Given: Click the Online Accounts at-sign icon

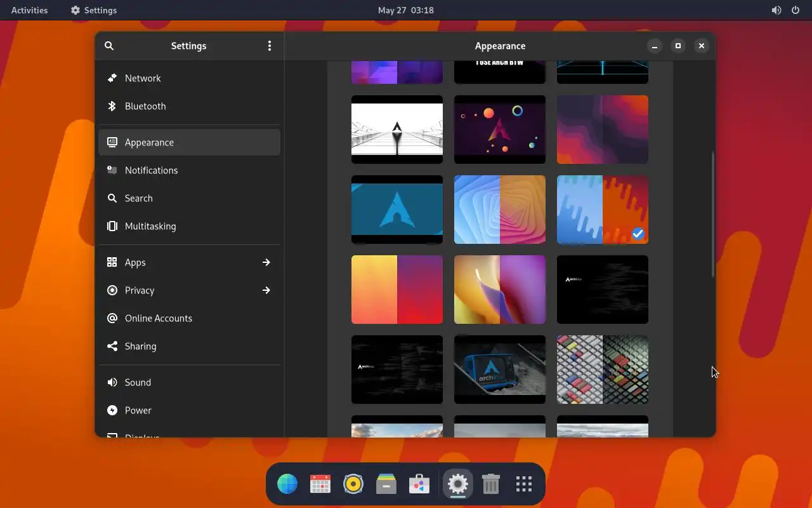Looking at the screenshot, I should click(x=112, y=318).
